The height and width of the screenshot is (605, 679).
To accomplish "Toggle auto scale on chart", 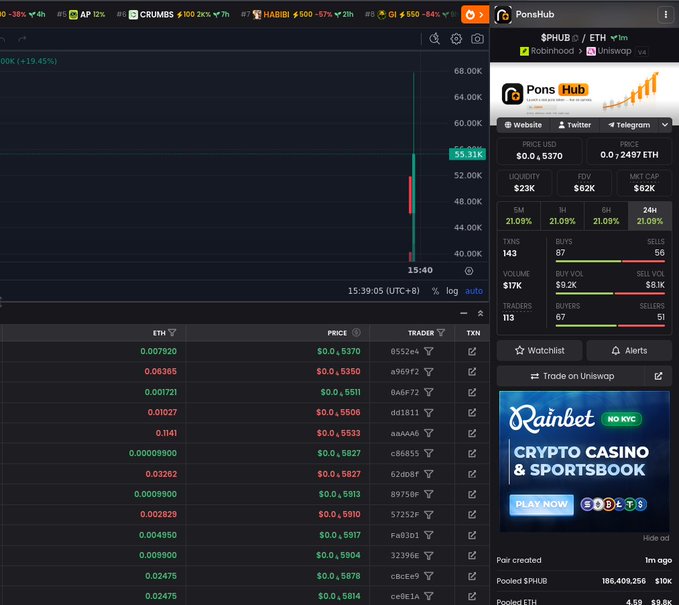I will (x=474, y=291).
